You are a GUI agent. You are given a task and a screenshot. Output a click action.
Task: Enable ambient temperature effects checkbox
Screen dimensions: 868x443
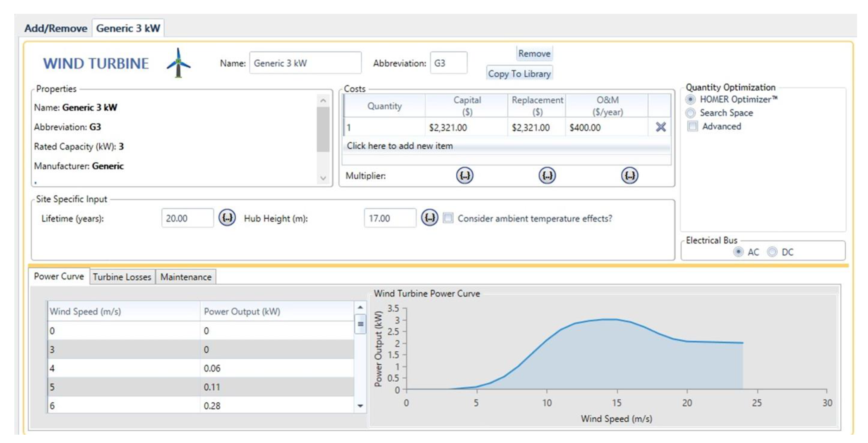click(448, 218)
